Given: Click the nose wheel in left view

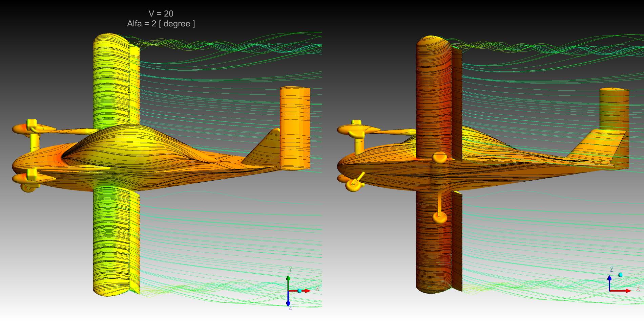Looking at the screenshot, I should click(x=27, y=188).
